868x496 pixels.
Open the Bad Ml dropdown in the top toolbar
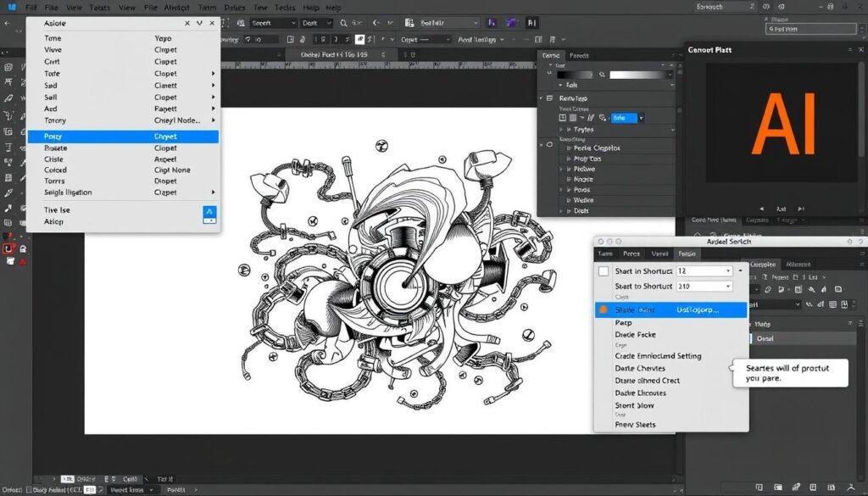[448, 23]
